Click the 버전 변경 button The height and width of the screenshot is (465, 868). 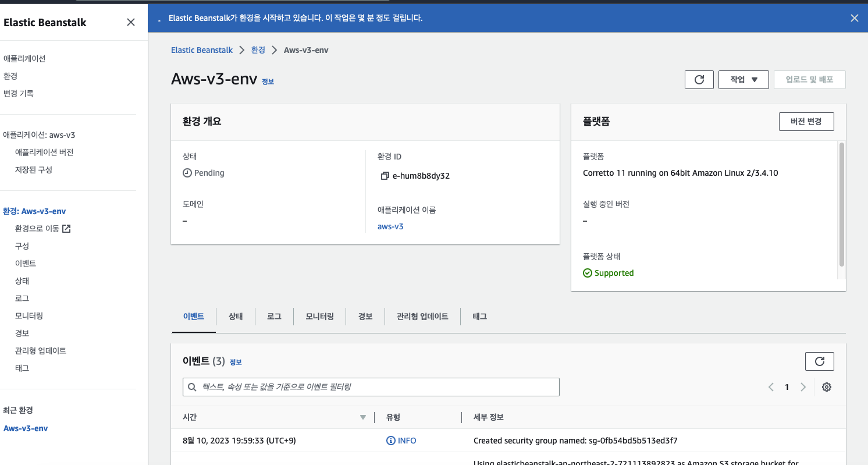[x=806, y=122]
